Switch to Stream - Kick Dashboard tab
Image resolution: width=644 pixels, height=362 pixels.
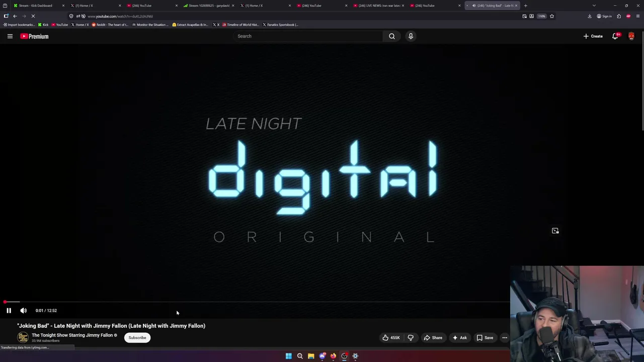pyautogui.click(x=38, y=6)
